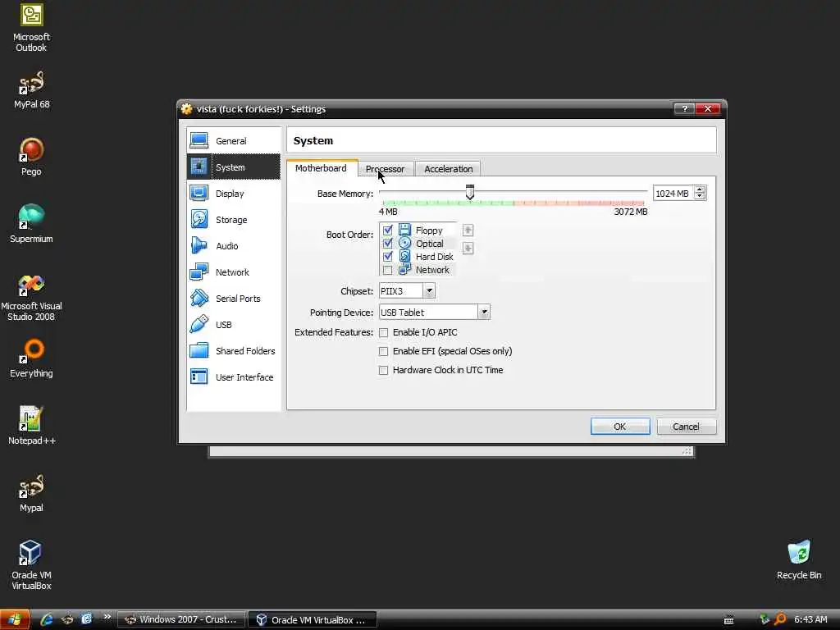
Task: Open the Shared Folders folder icon
Action: tap(199, 351)
